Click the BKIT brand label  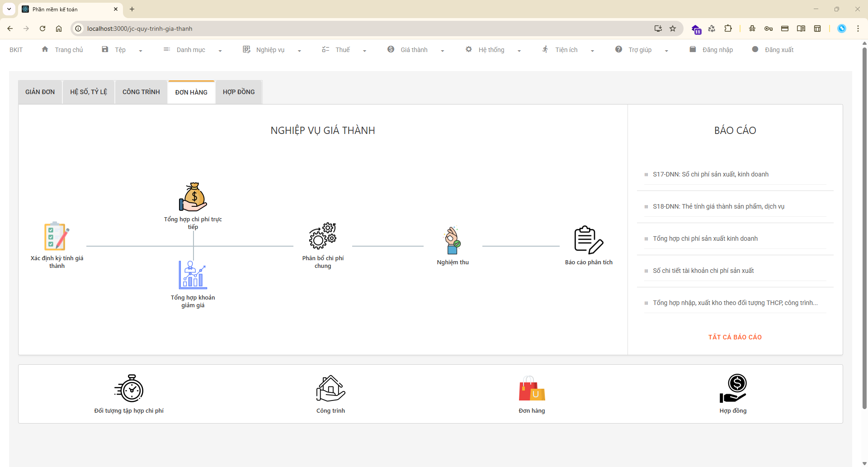click(x=16, y=50)
